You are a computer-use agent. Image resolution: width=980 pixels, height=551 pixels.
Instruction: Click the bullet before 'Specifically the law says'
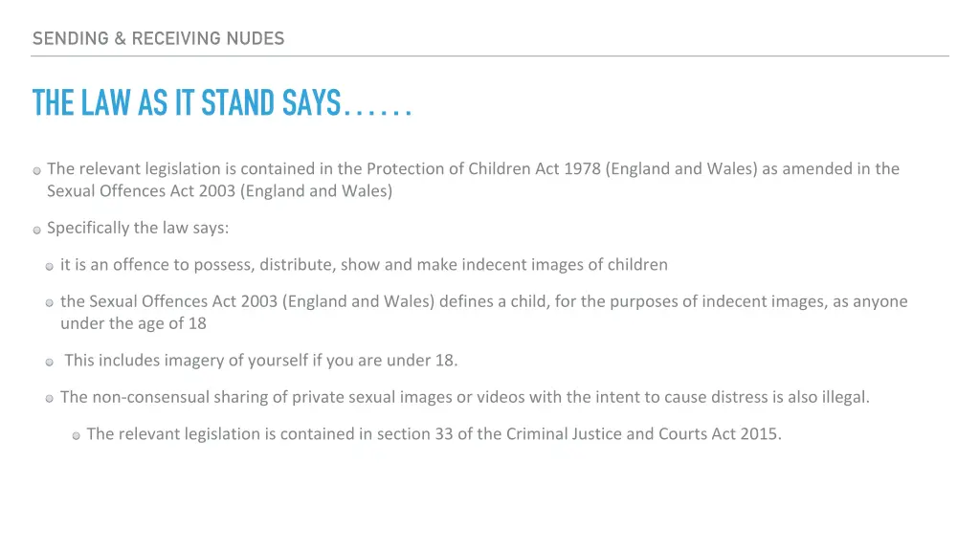point(37,230)
